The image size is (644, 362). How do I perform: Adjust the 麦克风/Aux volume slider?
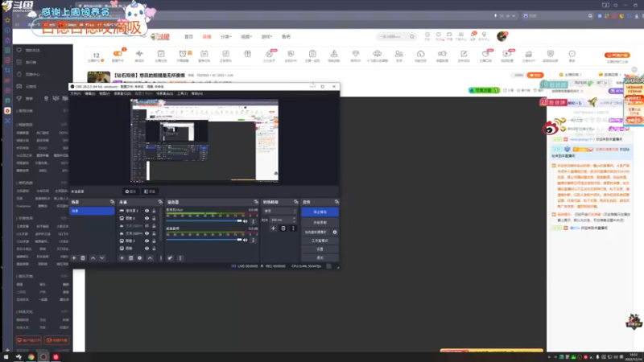click(x=204, y=221)
